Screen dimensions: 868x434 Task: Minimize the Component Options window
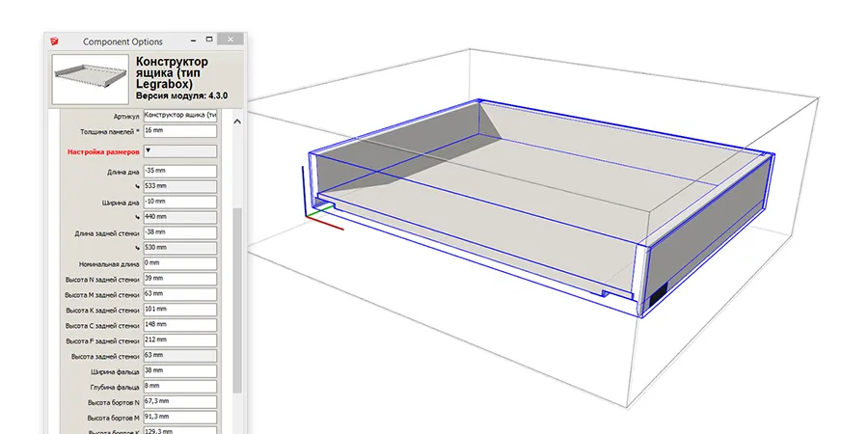coord(192,41)
